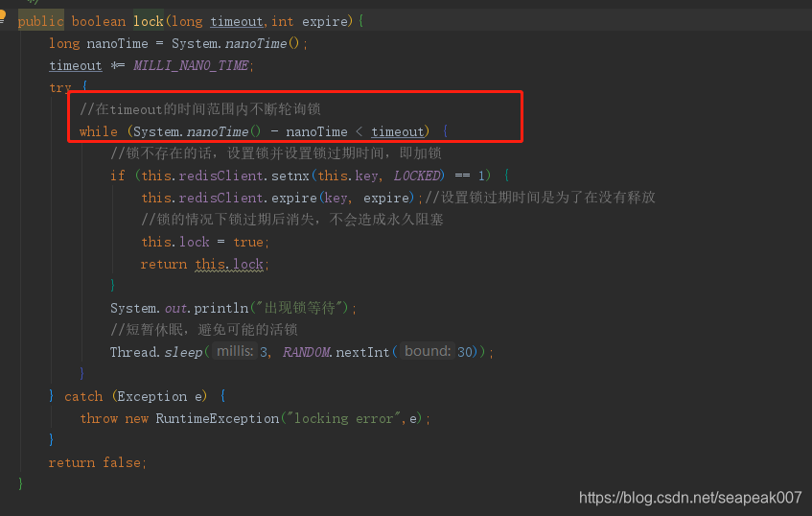This screenshot has height=516, width=812.
Task: Click underlined 'timeout' in while condition
Action: click(x=397, y=132)
